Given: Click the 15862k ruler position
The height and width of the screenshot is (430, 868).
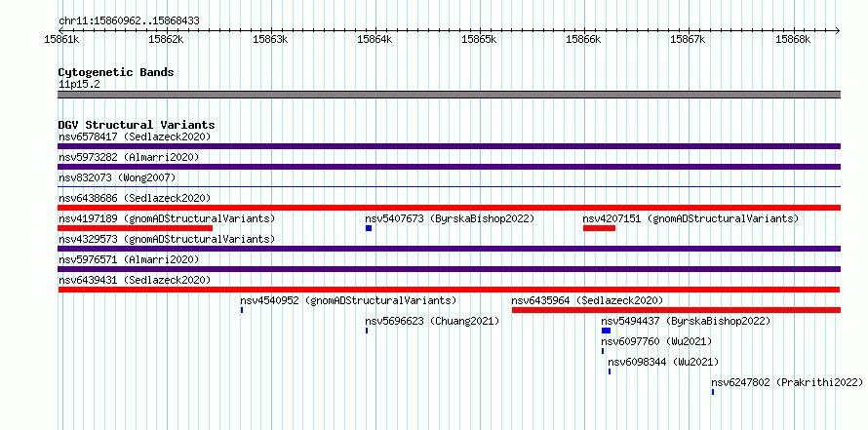Looking at the screenshot, I should pos(166,39).
